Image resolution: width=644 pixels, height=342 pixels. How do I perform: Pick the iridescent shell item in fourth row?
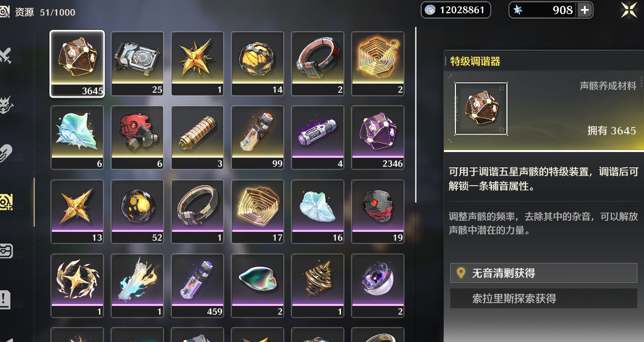(257, 286)
